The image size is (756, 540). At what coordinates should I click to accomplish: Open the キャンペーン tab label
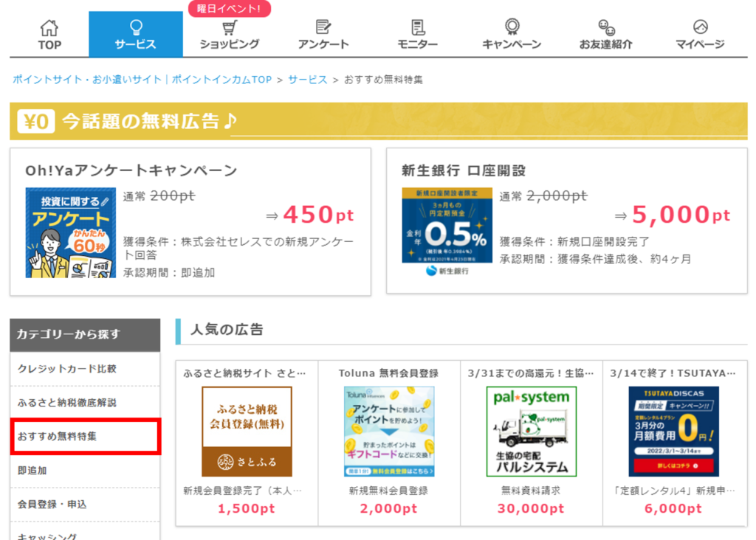pyautogui.click(x=512, y=44)
